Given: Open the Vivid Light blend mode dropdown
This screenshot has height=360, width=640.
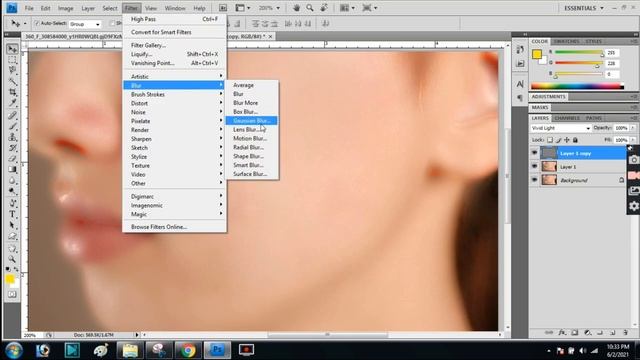Looking at the screenshot, I should pos(561,128).
